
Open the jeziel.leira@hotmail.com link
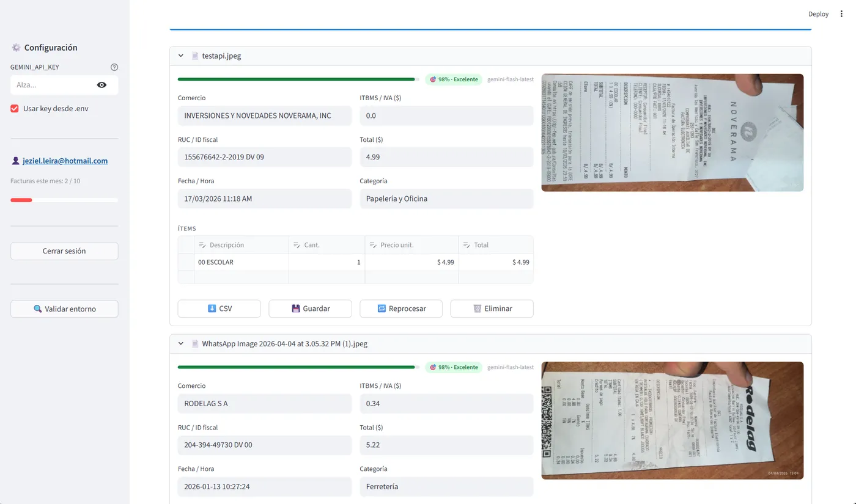coord(65,161)
